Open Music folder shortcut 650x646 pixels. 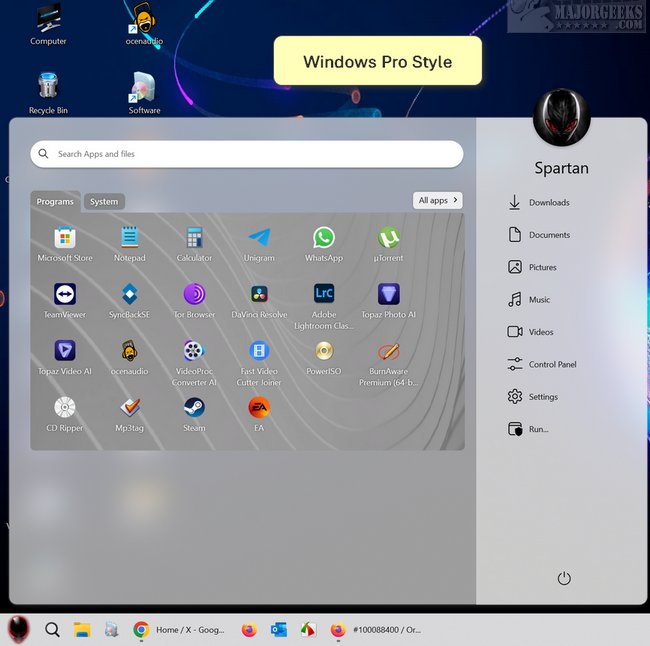click(x=529, y=299)
